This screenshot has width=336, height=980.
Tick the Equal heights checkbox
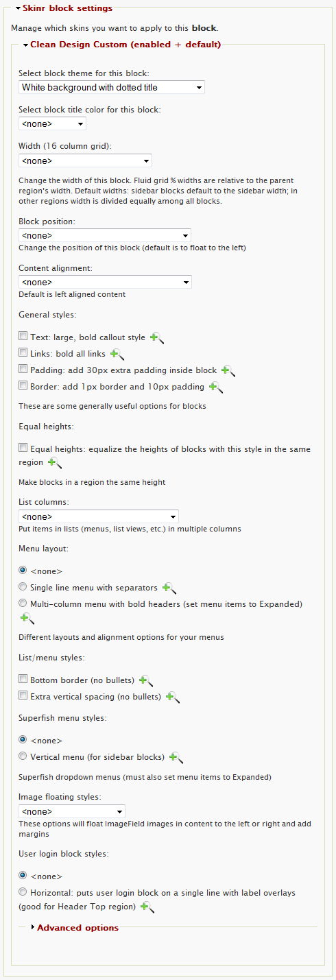tap(23, 449)
